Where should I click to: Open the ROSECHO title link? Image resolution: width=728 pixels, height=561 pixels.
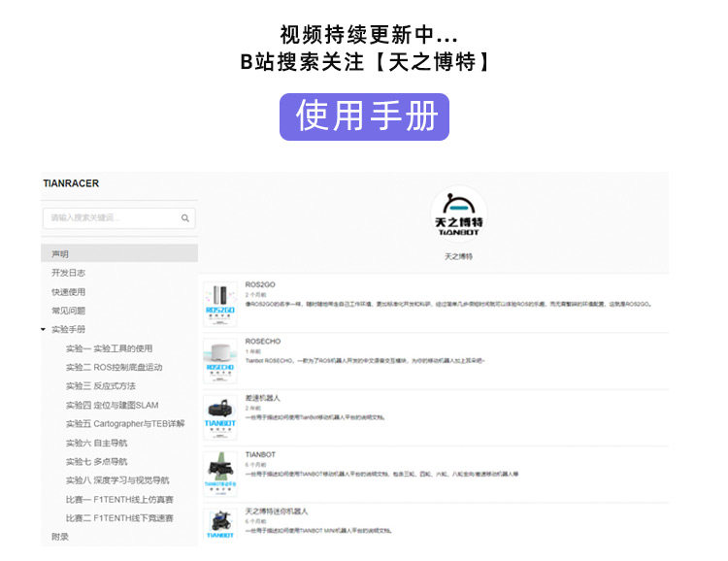(263, 341)
